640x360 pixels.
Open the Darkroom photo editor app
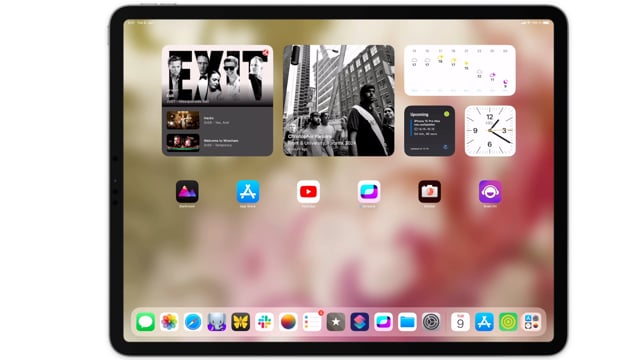click(187, 191)
